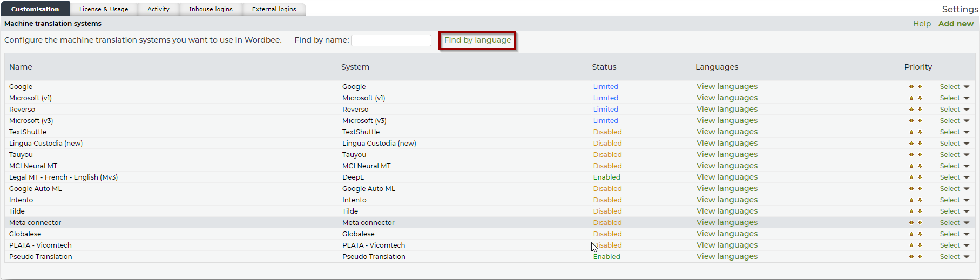980x280 pixels.
Task: Switch to License & Usage tab
Action: 104,9
